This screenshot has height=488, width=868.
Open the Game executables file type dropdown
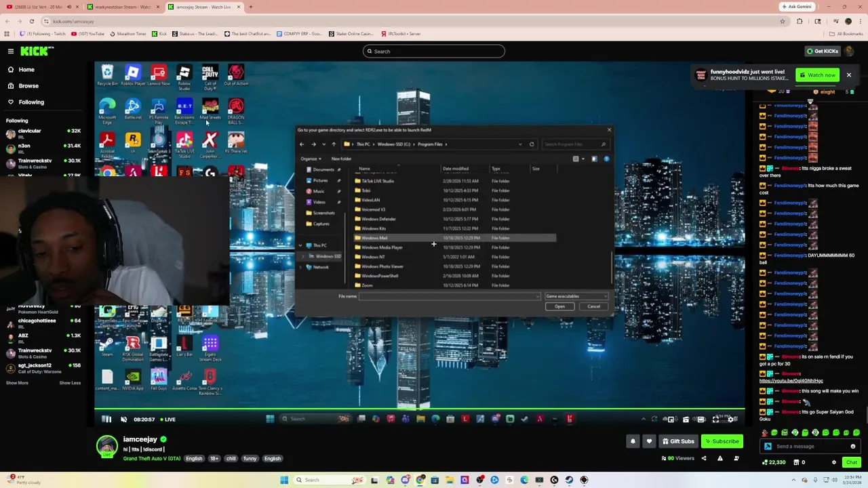pyautogui.click(x=576, y=296)
